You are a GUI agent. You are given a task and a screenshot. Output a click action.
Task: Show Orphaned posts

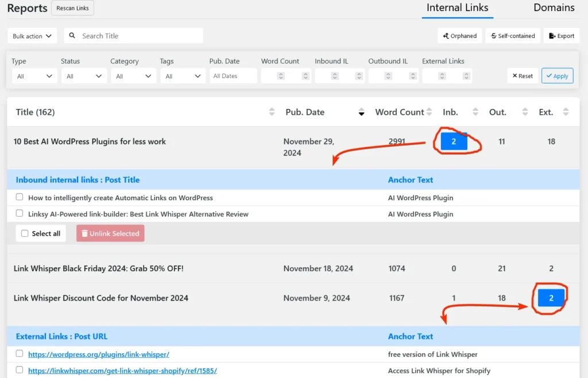[x=460, y=36]
